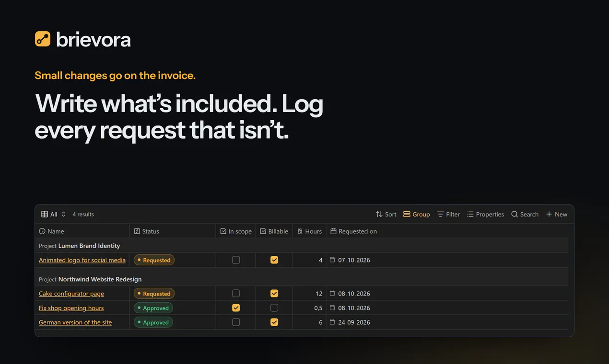The image size is (609, 364).
Task: Click the brievora logo icon
Action: (x=43, y=39)
